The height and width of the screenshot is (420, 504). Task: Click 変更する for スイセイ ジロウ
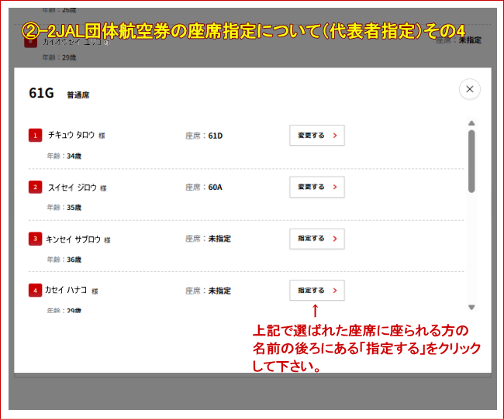pyautogui.click(x=317, y=187)
